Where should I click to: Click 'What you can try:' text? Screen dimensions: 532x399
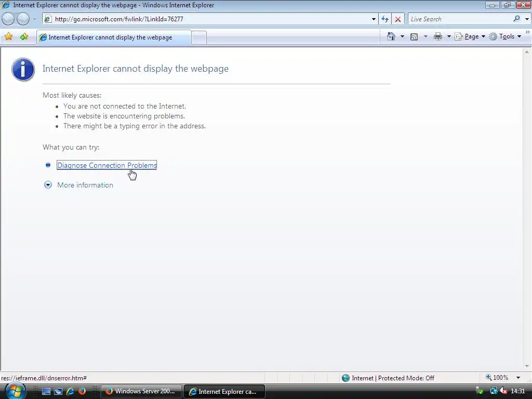[x=71, y=147]
